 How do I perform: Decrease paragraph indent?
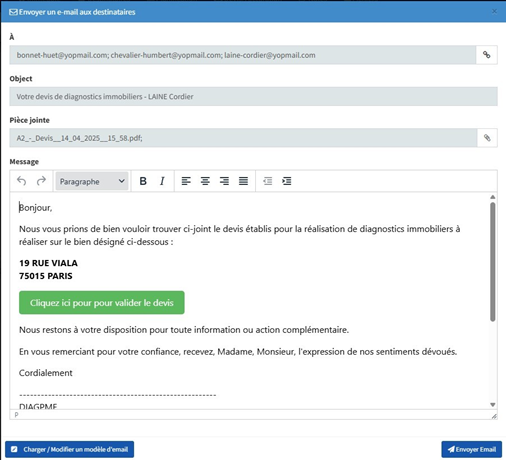pyautogui.click(x=268, y=181)
